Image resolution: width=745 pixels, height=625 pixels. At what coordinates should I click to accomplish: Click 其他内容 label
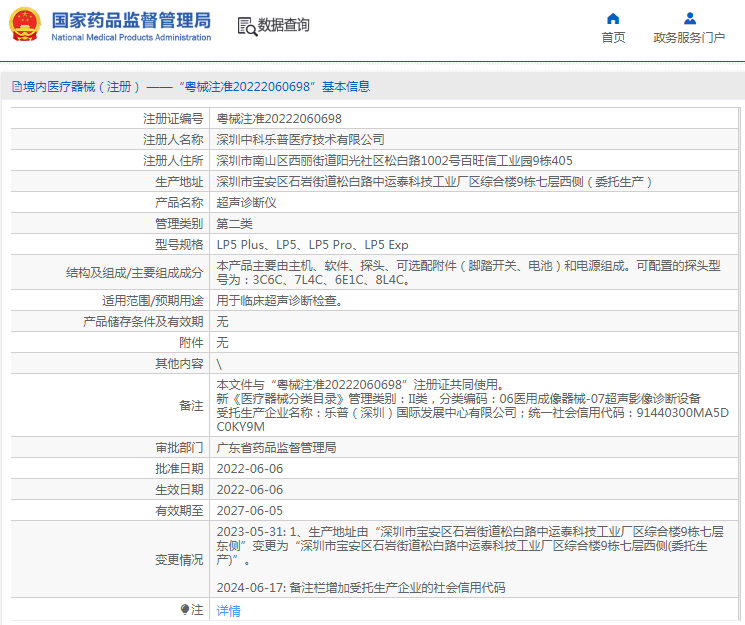[x=179, y=363]
